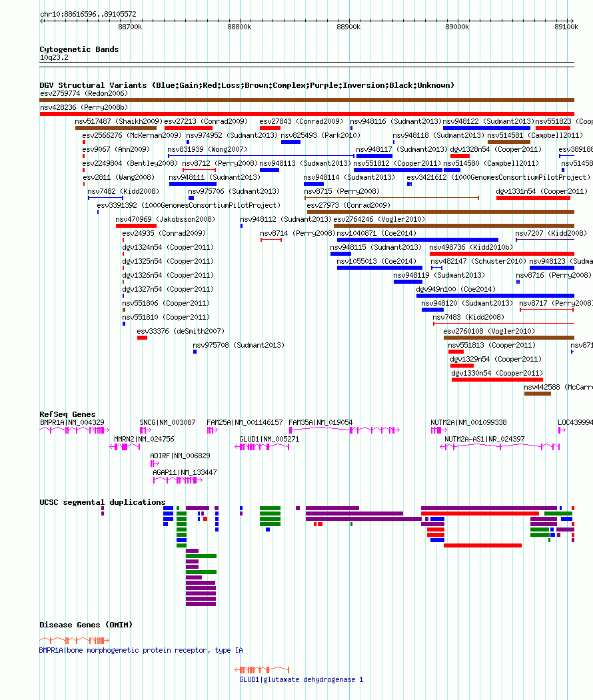Select variant esv27843 (Conrad2009)
593x700 pixels.
point(301,121)
